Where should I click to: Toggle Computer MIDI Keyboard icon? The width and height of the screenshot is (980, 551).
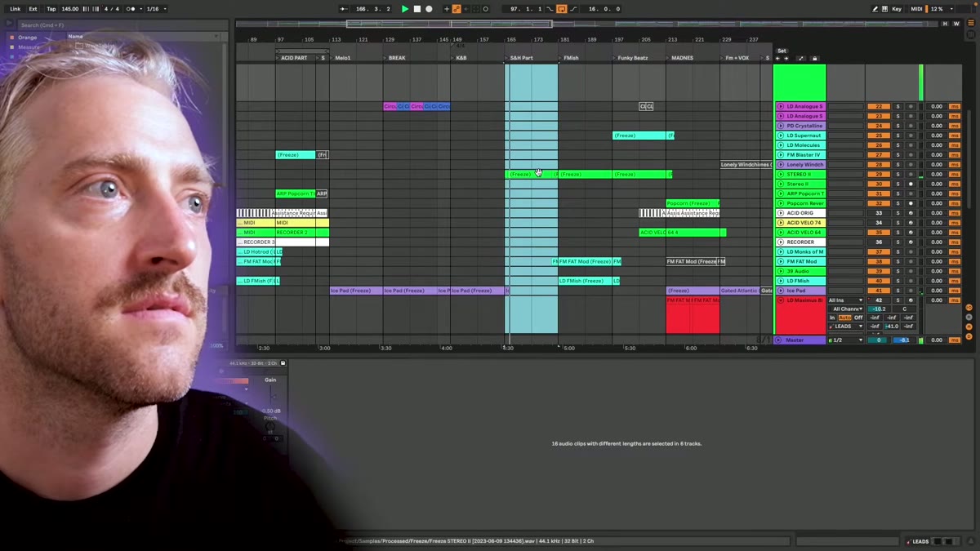[885, 9]
